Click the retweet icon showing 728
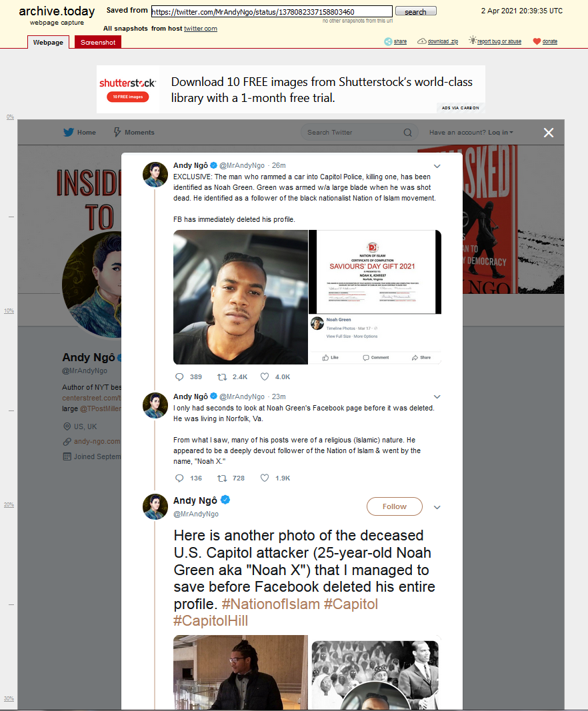 [x=222, y=478]
